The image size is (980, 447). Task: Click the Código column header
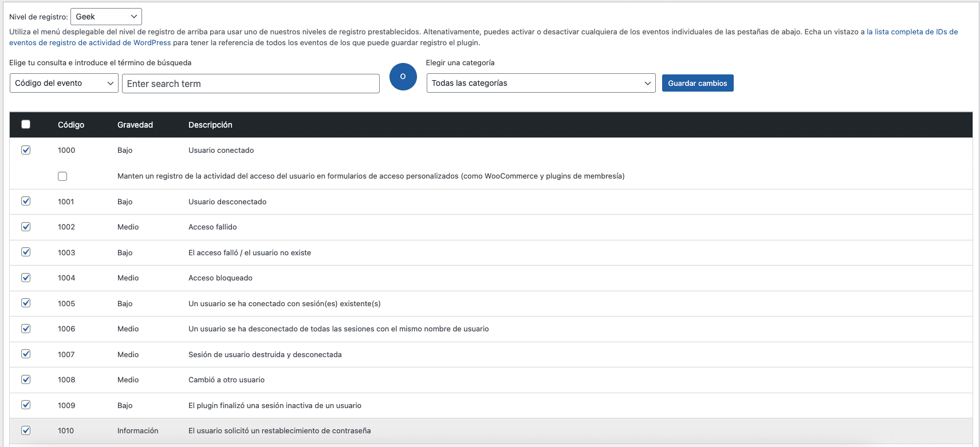point(71,125)
